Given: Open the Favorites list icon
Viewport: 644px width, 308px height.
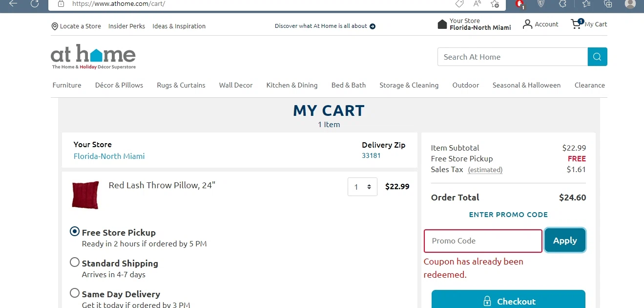Looking at the screenshot, I should tap(586, 3).
